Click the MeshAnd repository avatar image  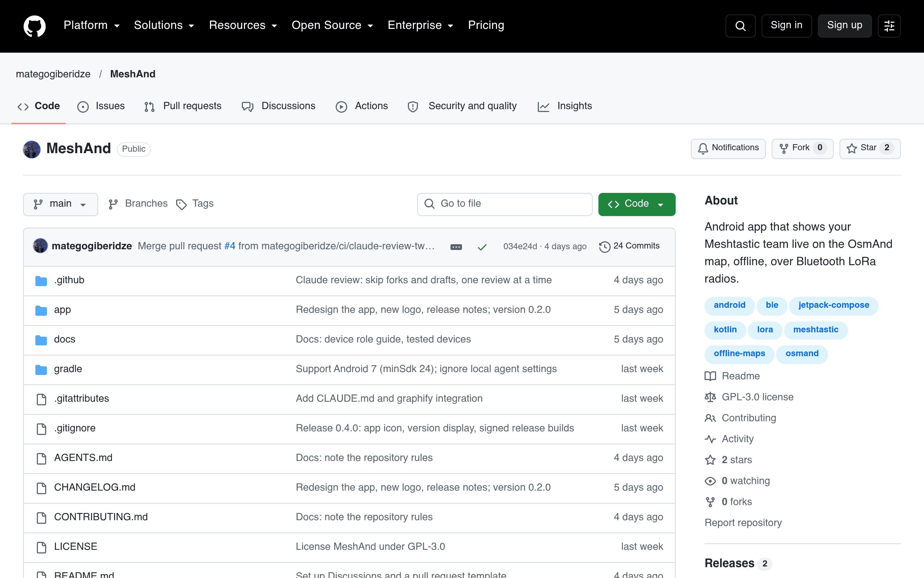click(x=32, y=149)
